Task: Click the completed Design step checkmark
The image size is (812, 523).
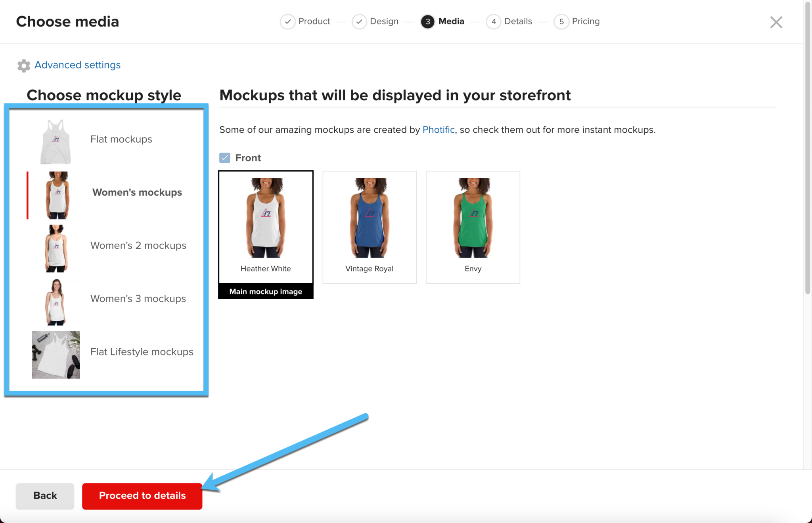Action: [x=359, y=22]
